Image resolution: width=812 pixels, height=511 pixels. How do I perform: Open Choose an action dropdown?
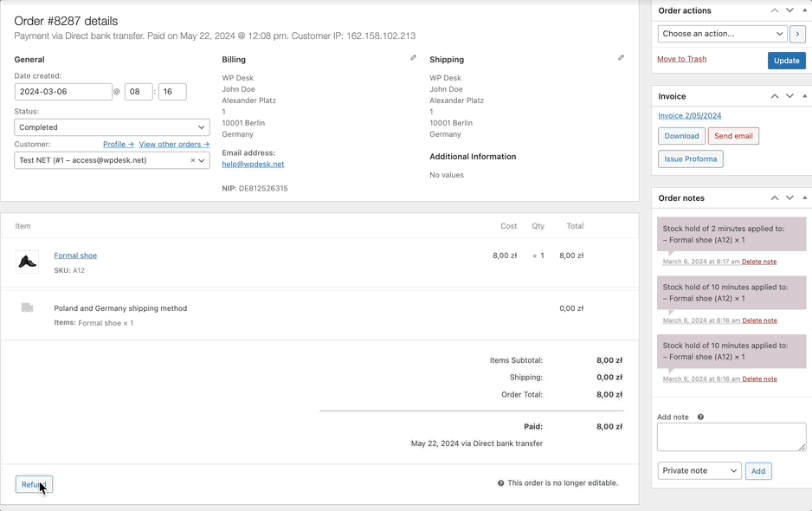tap(723, 34)
